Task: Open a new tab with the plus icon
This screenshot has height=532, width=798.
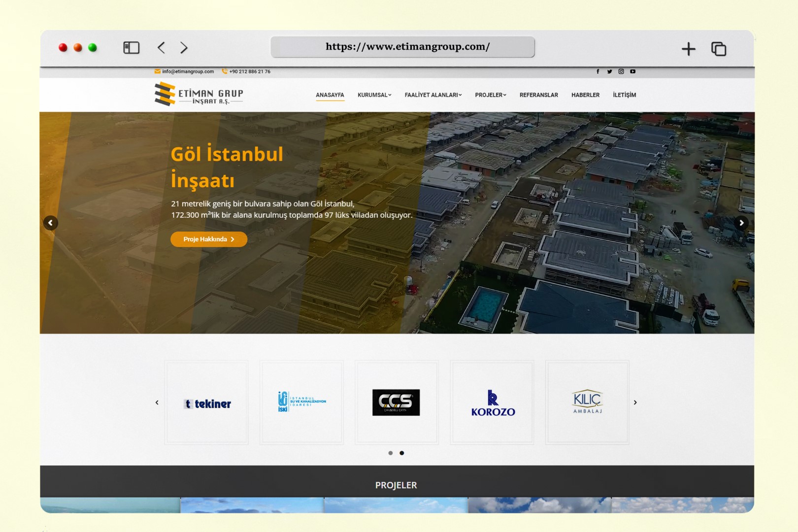Action: click(688, 49)
